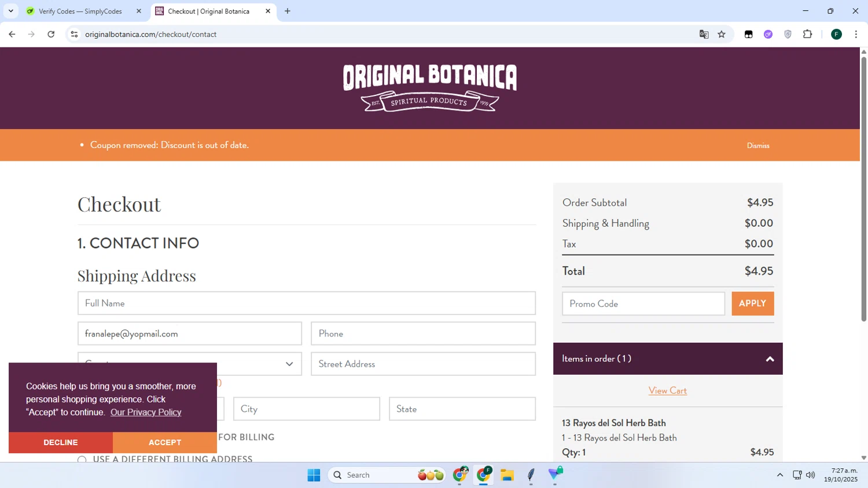Viewport: 868px width, 488px height.
Task: Open network settings tray icon
Action: point(797,475)
